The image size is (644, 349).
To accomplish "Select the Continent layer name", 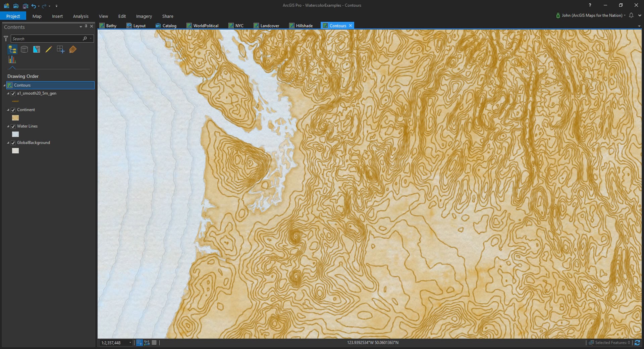I will [x=26, y=110].
